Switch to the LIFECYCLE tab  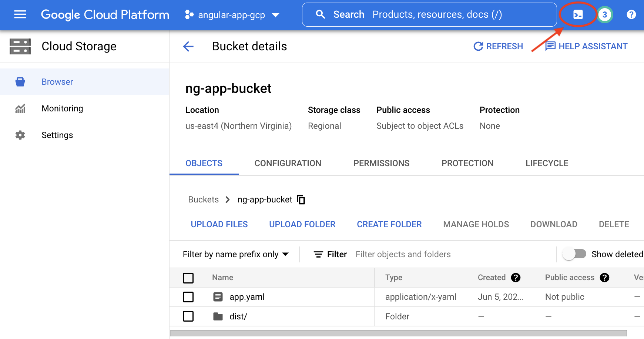point(547,163)
